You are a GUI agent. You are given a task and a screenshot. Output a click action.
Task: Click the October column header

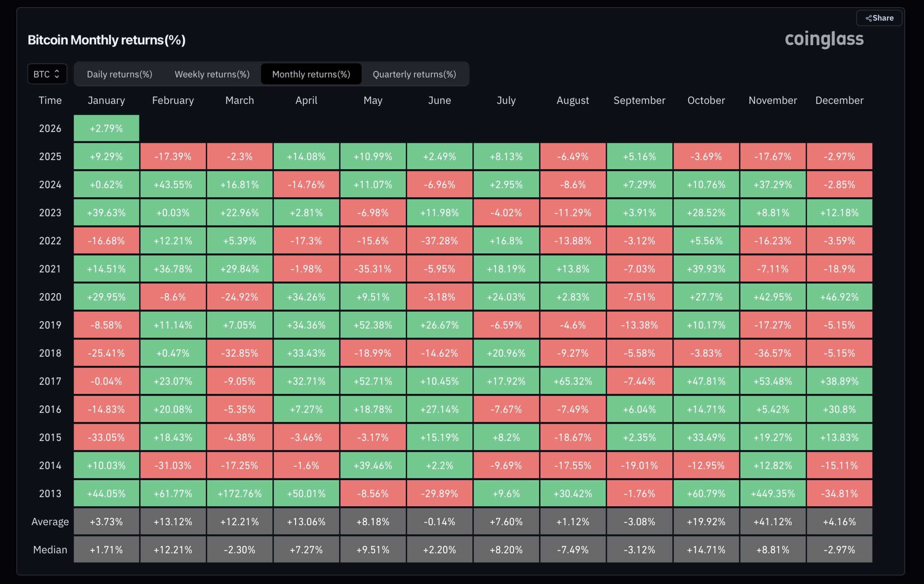tap(706, 100)
